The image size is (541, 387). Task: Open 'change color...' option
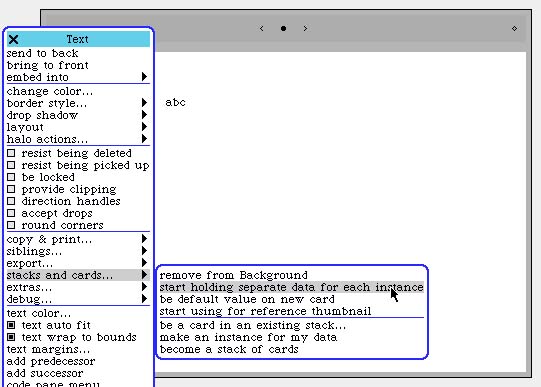78,91
